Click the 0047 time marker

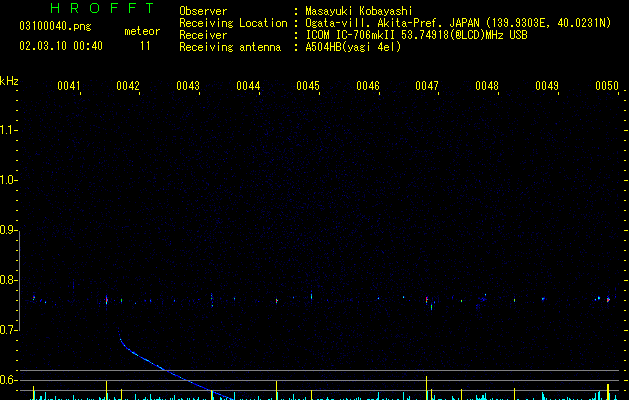[427, 86]
